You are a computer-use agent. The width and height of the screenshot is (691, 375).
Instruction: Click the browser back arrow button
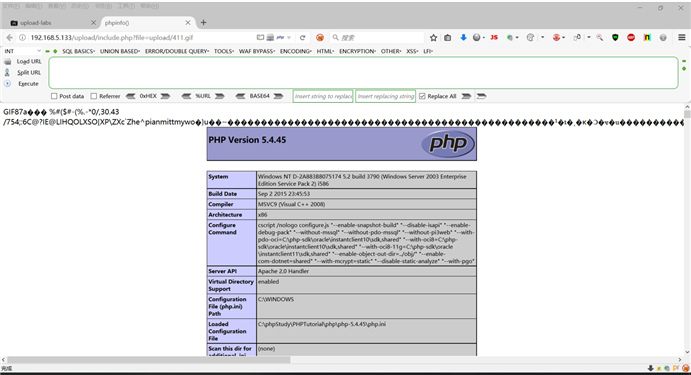[10, 38]
